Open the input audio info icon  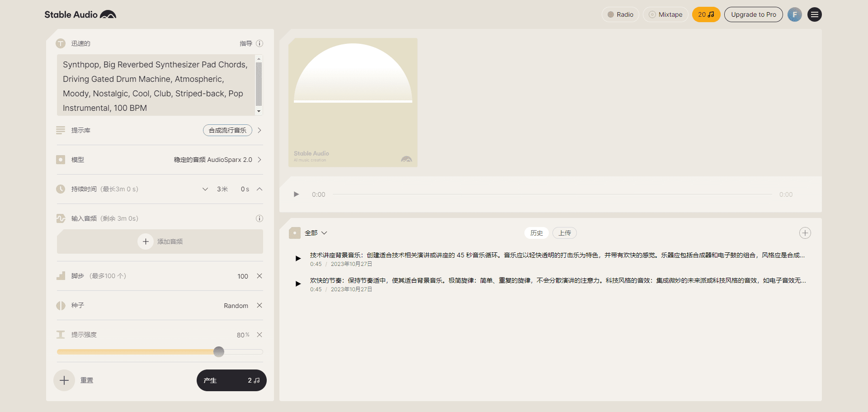coord(259,218)
